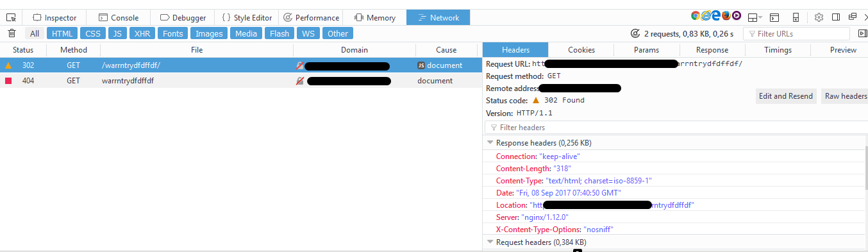Open developer tools settings gear
Screen dimensions: 868x252
click(819, 17)
